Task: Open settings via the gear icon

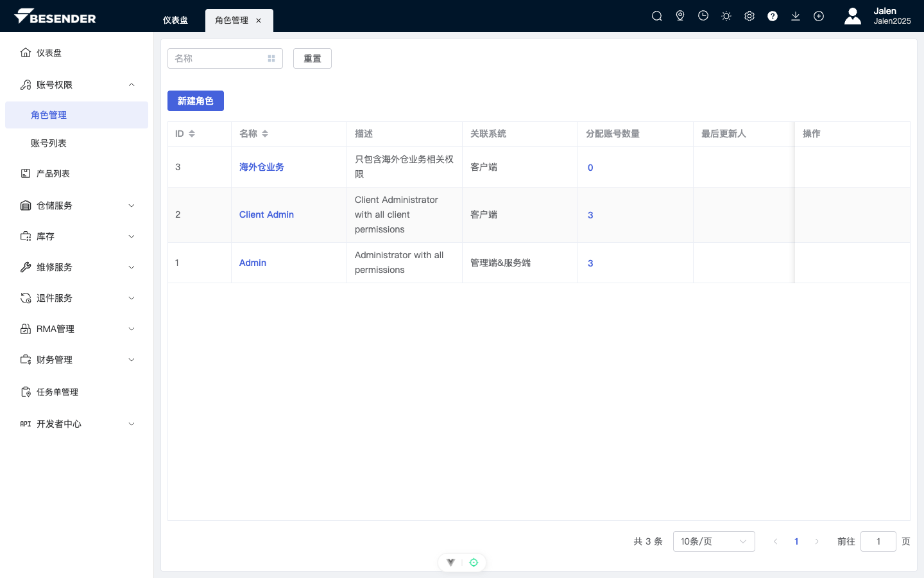Action: pos(749,16)
